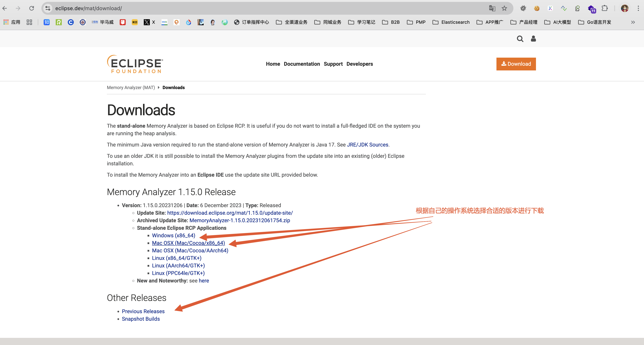
Task: Open the Documentation nav menu item
Action: 302,64
